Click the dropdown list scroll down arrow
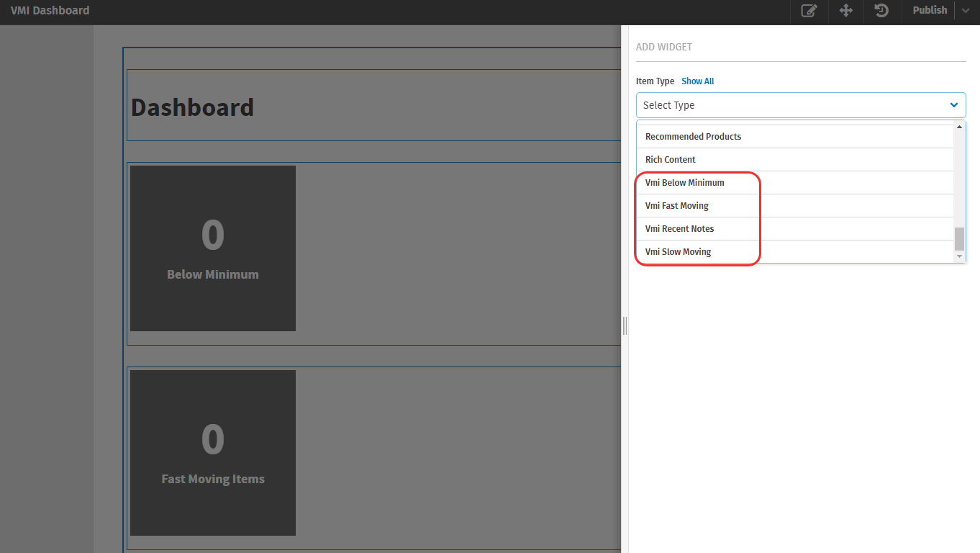Image resolution: width=980 pixels, height=553 pixels. point(959,256)
